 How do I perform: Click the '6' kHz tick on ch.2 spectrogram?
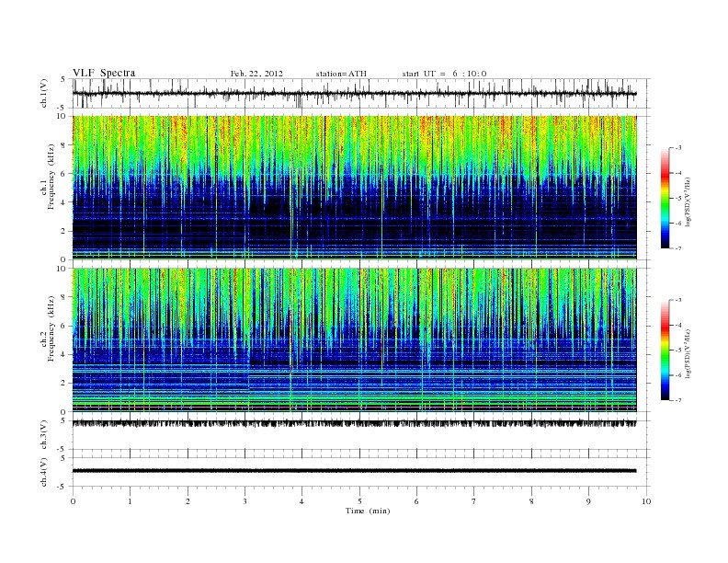tap(63, 326)
